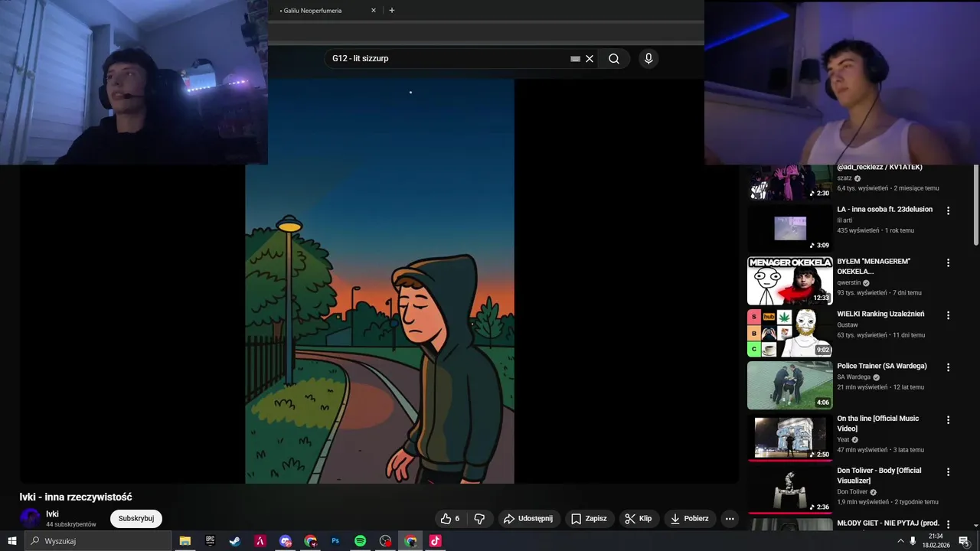
Task: Open options menu for On tha line
Action: (948, 419)
